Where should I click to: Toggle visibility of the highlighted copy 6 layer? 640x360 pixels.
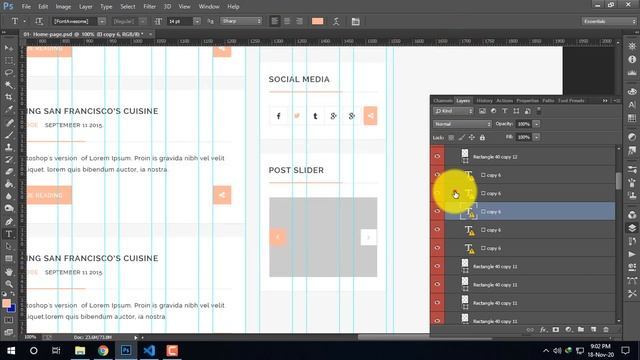point(437,211)
